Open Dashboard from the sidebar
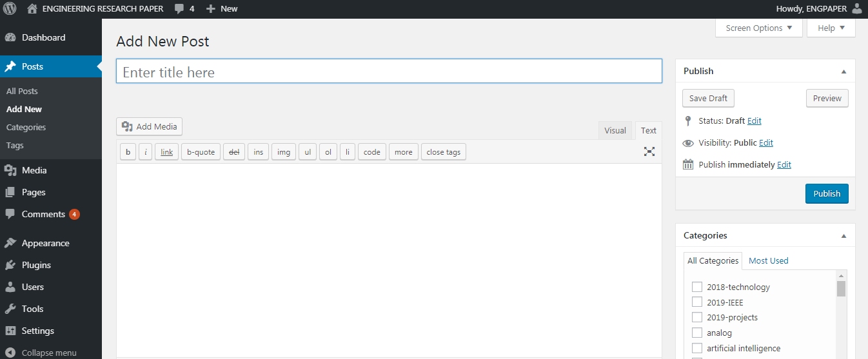 (43, 37)
